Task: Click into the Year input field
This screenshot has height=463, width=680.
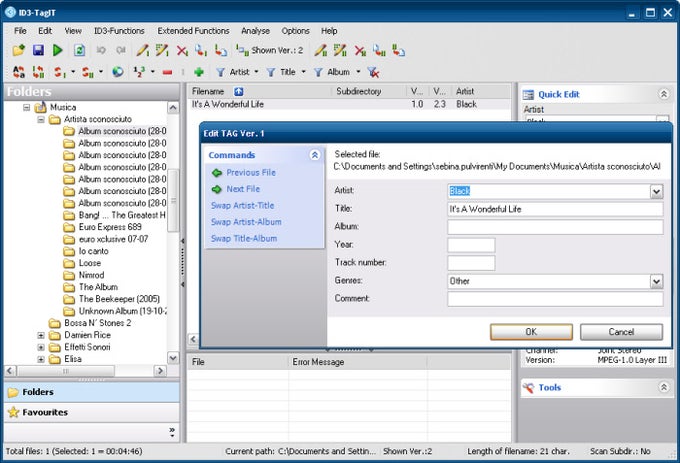Action: [x=471, y=245]
